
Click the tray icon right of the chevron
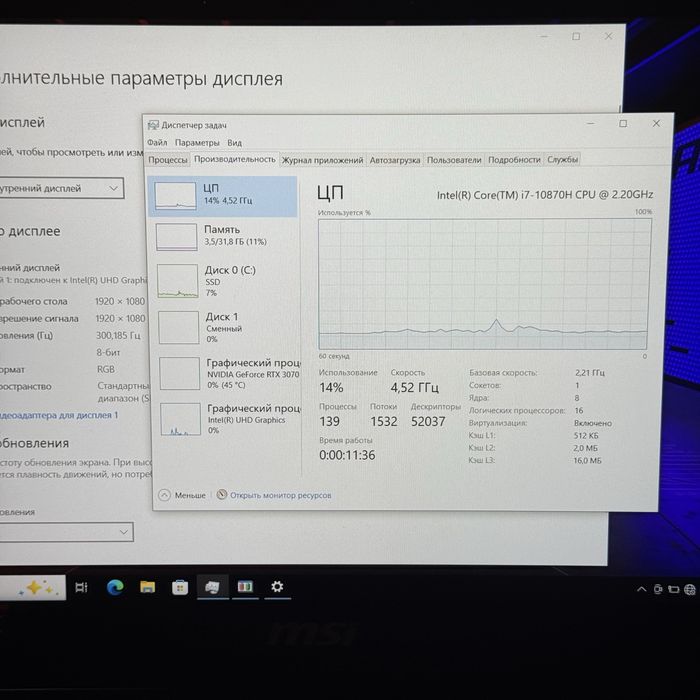tap(658, 589)
